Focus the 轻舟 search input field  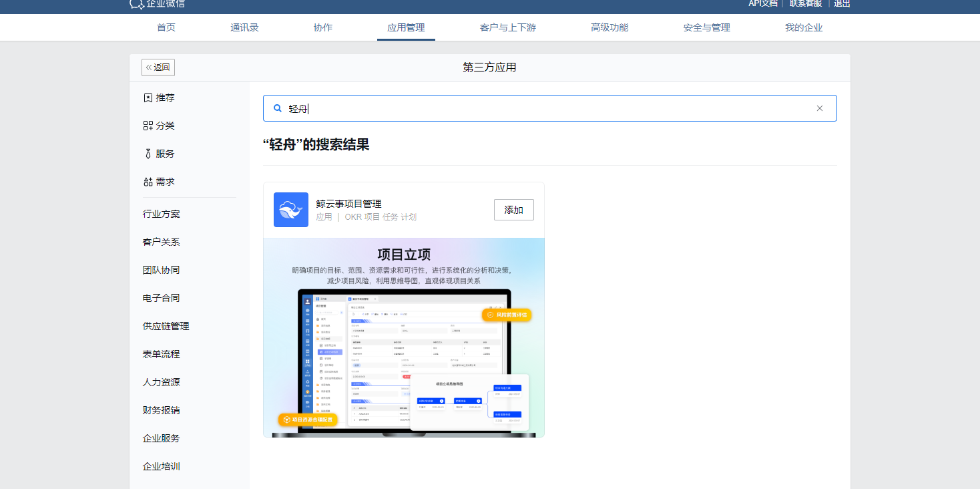(550, 108)
